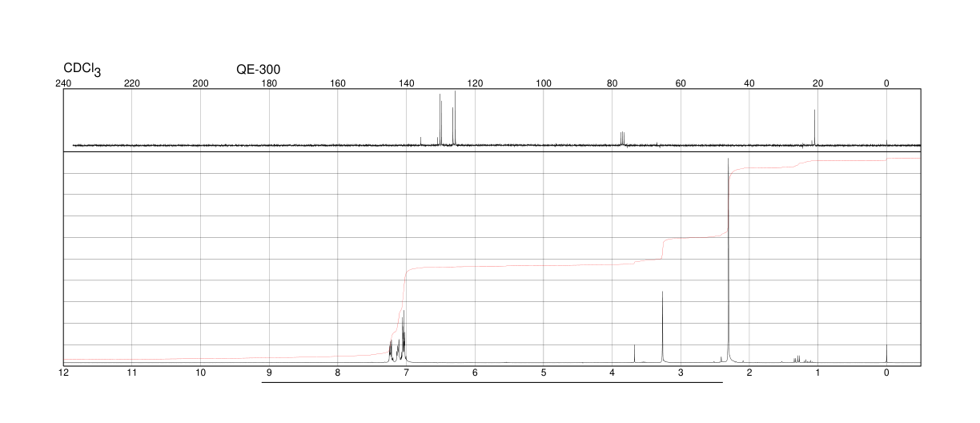980x423 pixels.
Task: Click the 7 tick label on proton axis
Action: (x=407, y=373)
